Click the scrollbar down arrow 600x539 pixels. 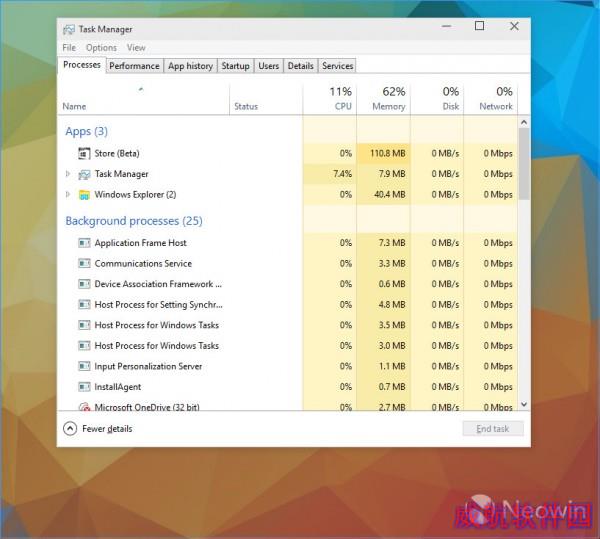pyautogui.click(x=524, y=404)
